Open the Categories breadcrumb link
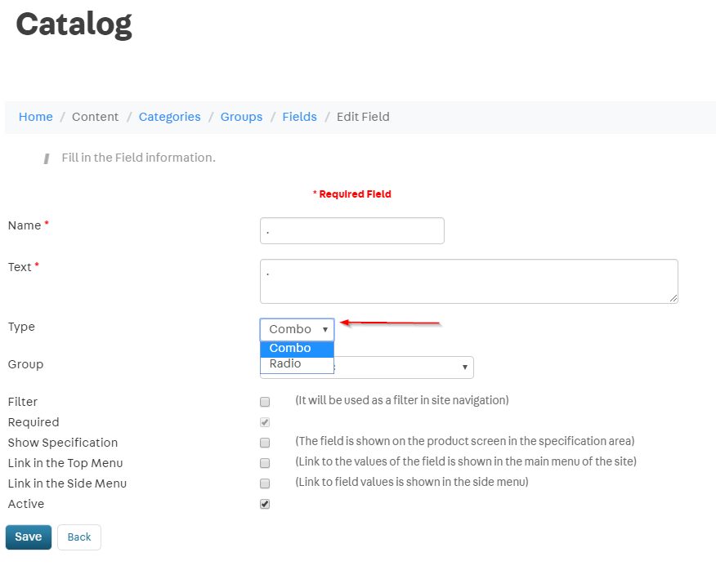This screenshot has height=588, width=716. point(169,117)
